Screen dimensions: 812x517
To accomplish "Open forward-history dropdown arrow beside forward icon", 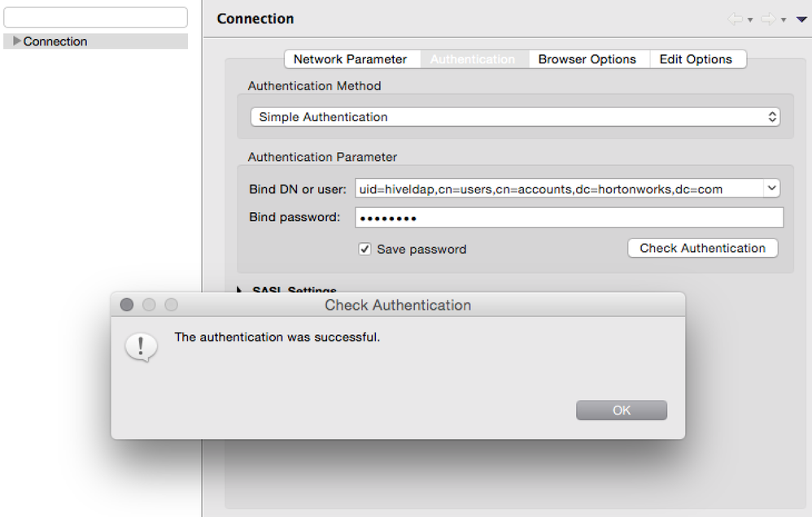I will 783,20.
